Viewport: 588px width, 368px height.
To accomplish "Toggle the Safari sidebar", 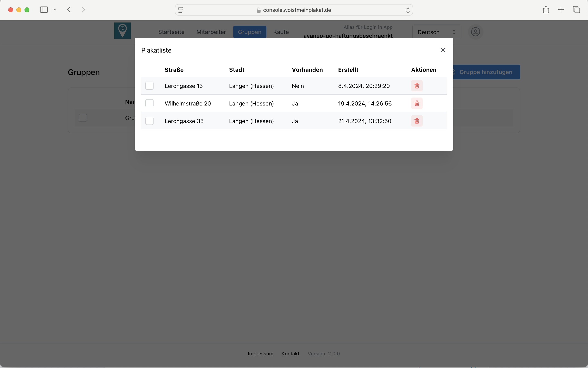I will [x=44, y=10].
